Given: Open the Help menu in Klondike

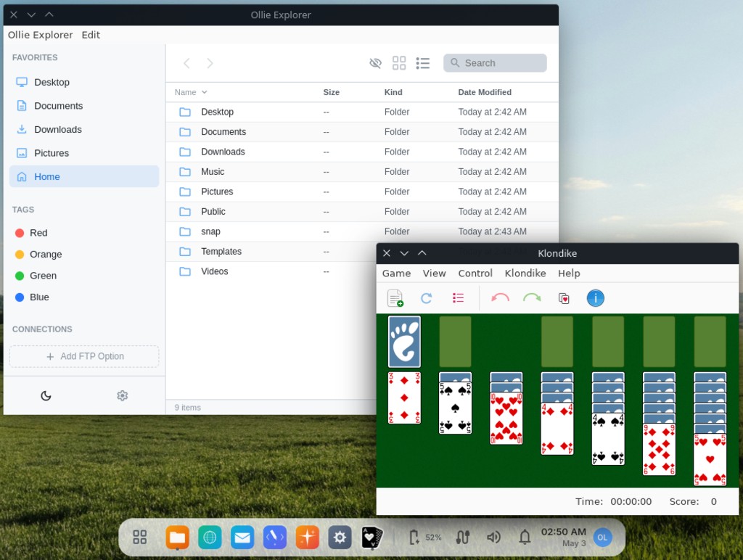Looking at the screenshot, I should [x=569, y=273].
